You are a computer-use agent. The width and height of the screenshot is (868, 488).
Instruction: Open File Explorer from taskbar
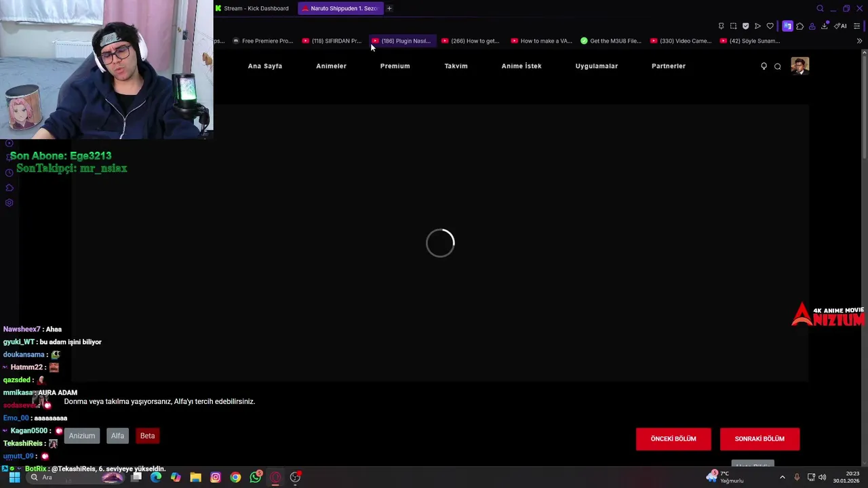click(x=195, y=477)
